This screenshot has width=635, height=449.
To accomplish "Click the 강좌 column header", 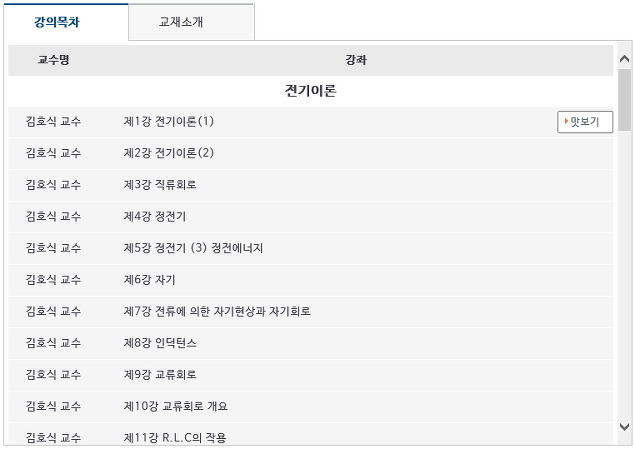I will [x=356, y=60].
